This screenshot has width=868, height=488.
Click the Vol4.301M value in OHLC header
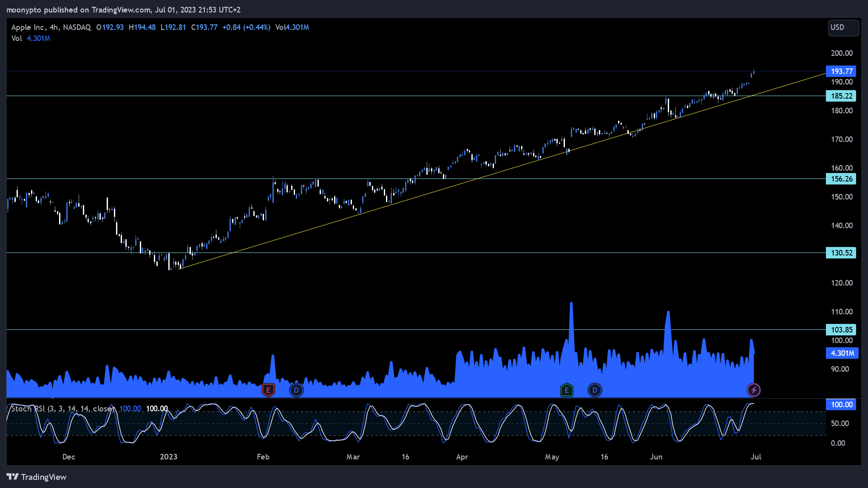(292, 27)
